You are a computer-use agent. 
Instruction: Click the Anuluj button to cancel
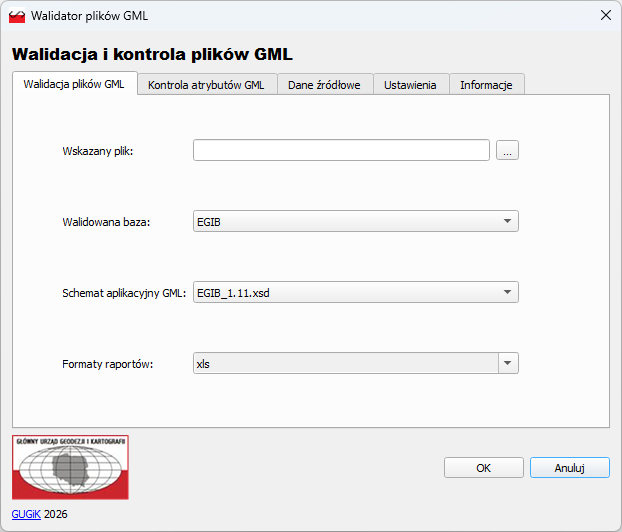point(569,467)
